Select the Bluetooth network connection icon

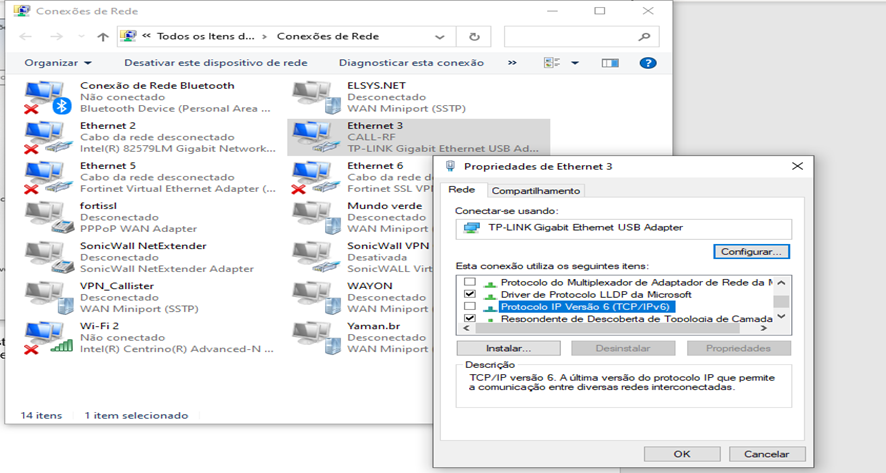click(x=47, y=97)
